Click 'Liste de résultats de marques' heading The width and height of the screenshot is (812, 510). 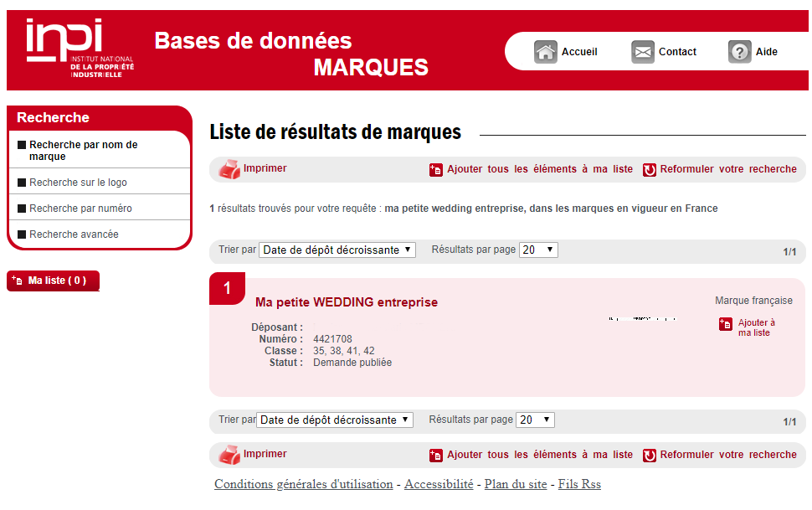point(335,132)
